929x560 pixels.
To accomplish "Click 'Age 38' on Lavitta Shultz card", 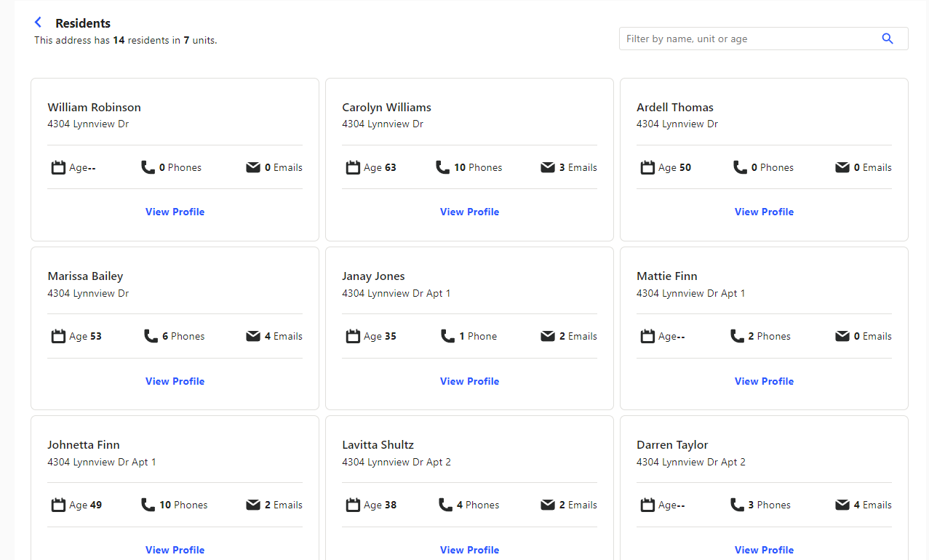I will click(380, 505).
